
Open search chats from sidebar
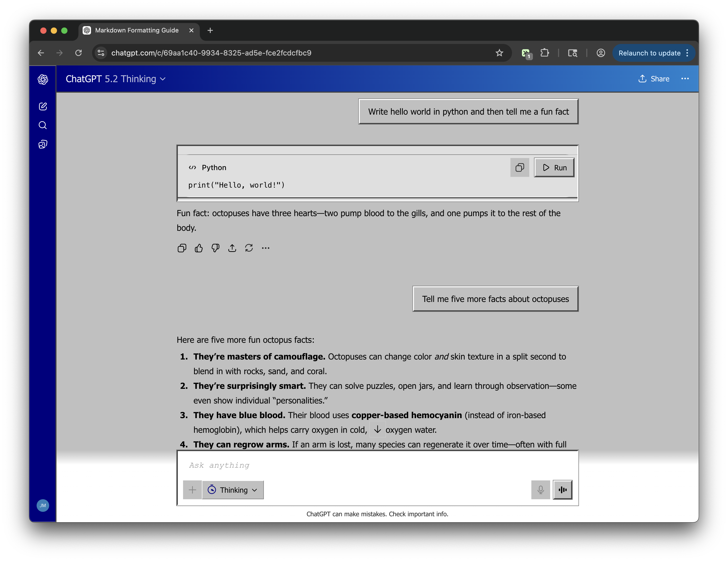[43, 125]
